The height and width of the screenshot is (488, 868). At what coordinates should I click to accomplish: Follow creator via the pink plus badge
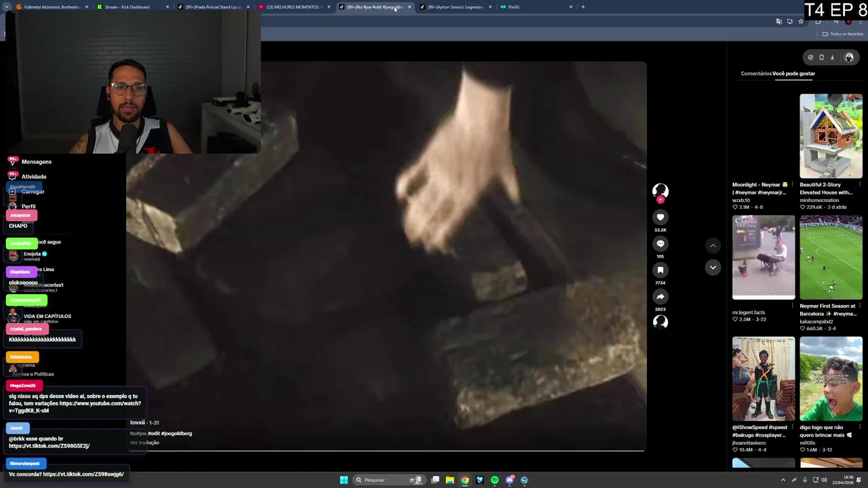click(660, 200)
